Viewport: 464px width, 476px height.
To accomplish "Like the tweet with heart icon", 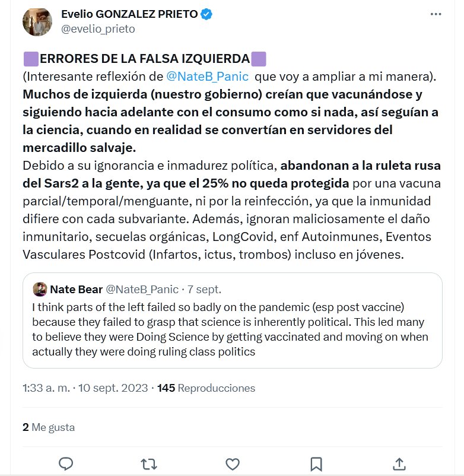I will pos(233,463).
